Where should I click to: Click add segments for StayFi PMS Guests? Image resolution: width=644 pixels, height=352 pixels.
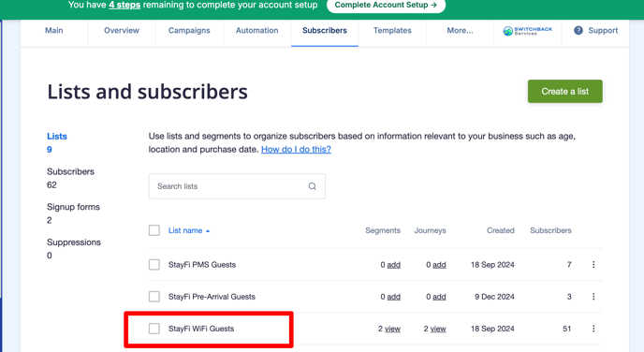tap(393, 265)
